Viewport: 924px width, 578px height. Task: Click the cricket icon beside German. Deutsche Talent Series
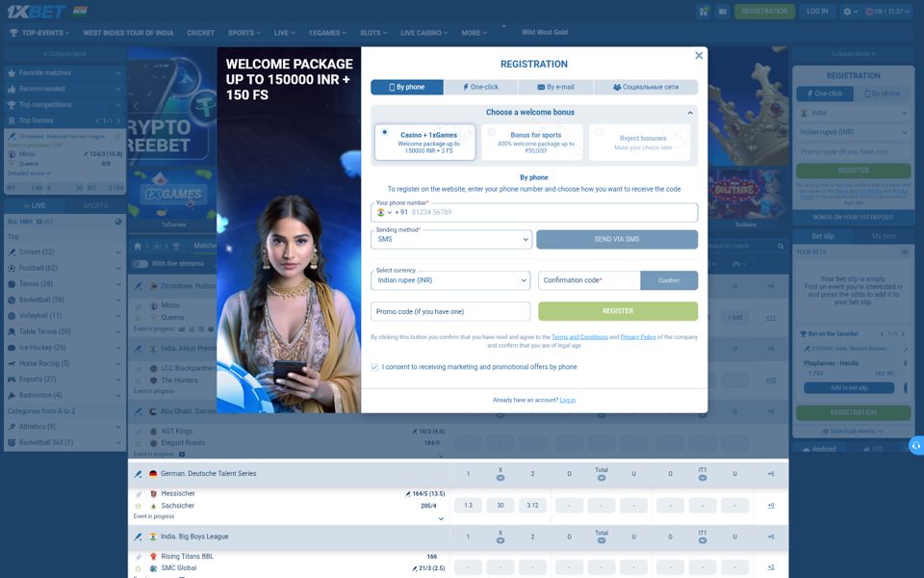pos(138,474)
